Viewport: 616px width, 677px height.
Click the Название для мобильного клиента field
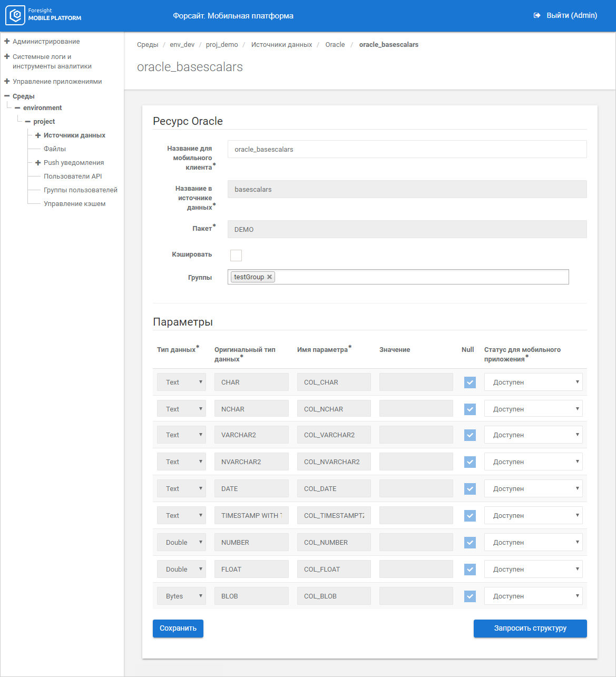click(407, 149)
